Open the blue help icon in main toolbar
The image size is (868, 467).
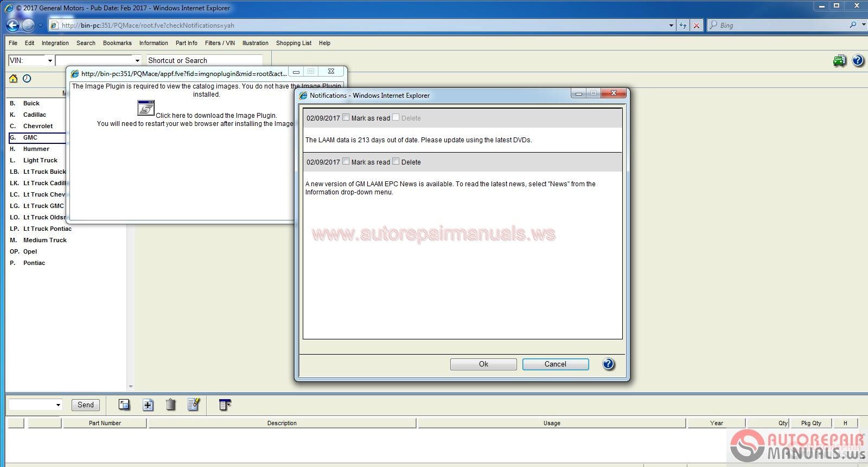pos(858,60)
